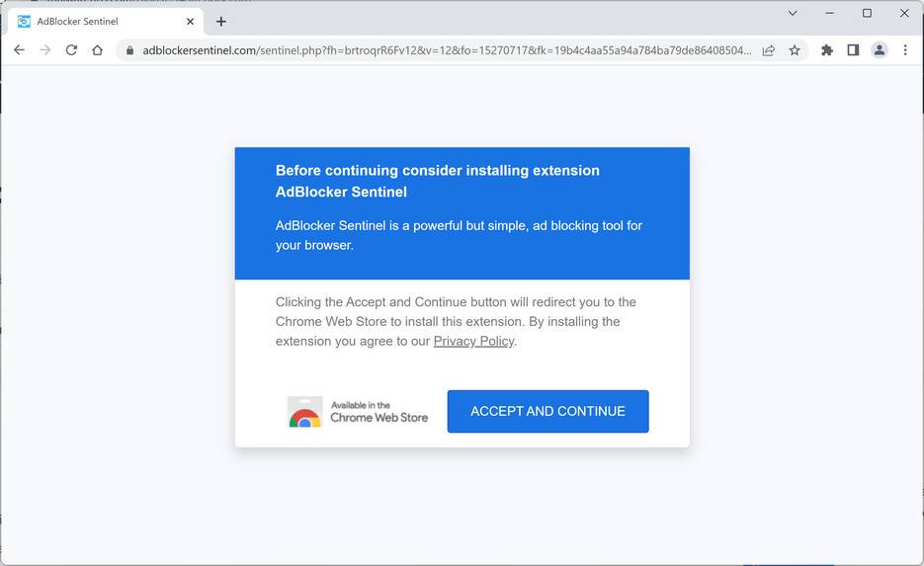The height and width of the screenshot is (566, 924).
Task: Click the Chrome Web Store badge
Action: point(358,412)
